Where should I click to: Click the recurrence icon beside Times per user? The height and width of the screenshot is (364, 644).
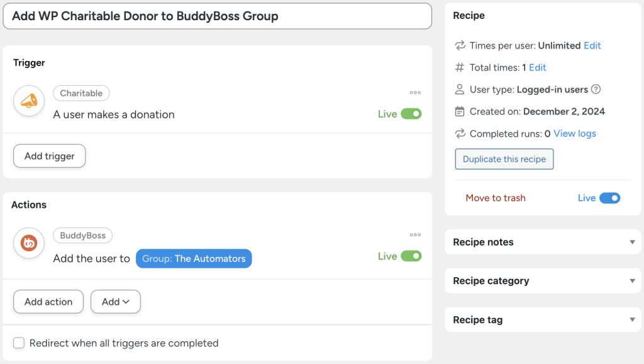click(459, 45)
